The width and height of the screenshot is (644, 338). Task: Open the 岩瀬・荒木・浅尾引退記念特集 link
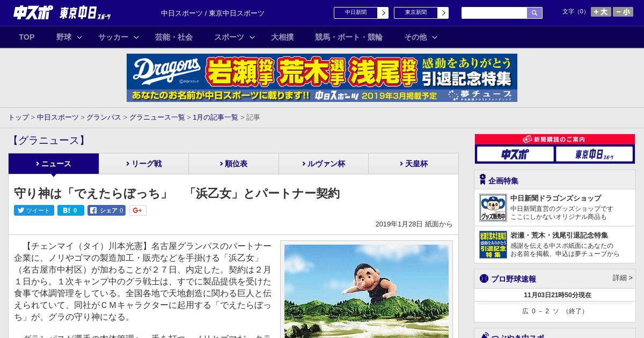coord(559,236)
